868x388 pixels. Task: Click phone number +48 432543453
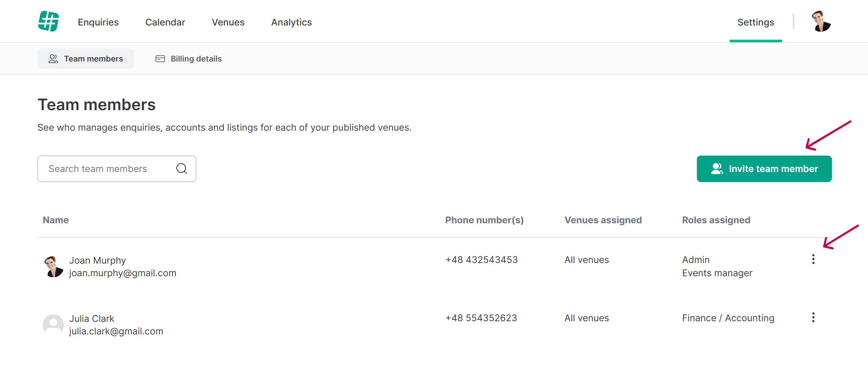tap(482, 260)
